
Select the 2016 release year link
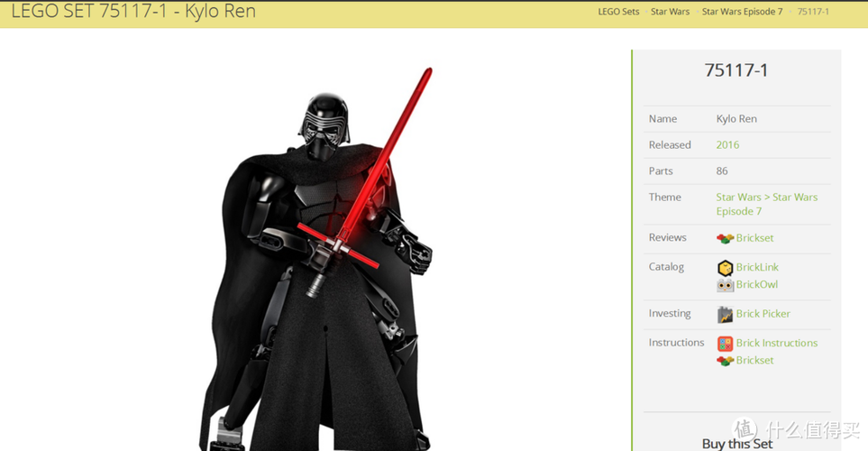click(727, 145)
